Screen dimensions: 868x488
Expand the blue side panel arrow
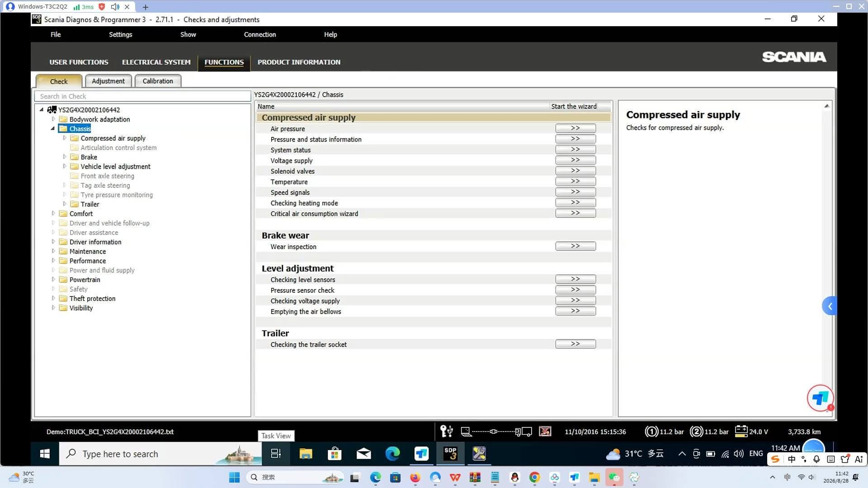[830, 306]
